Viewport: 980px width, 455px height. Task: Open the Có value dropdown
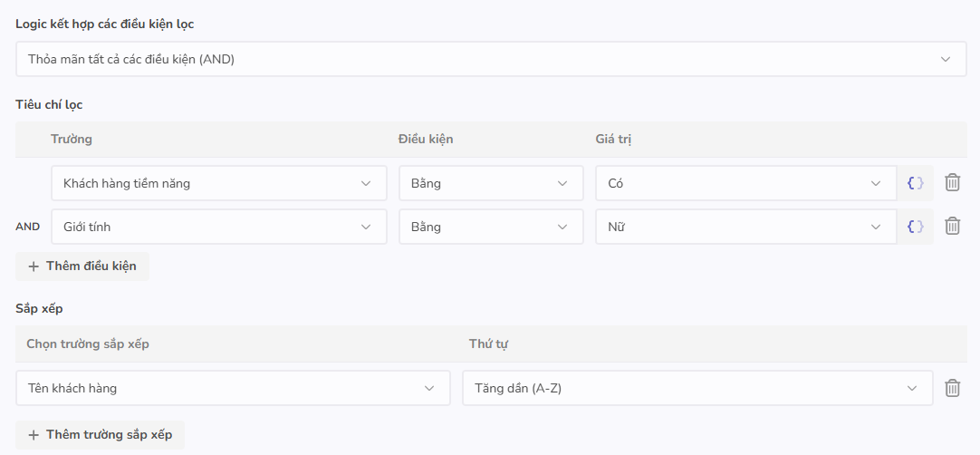pyautogui.click(x=745, y=183)
